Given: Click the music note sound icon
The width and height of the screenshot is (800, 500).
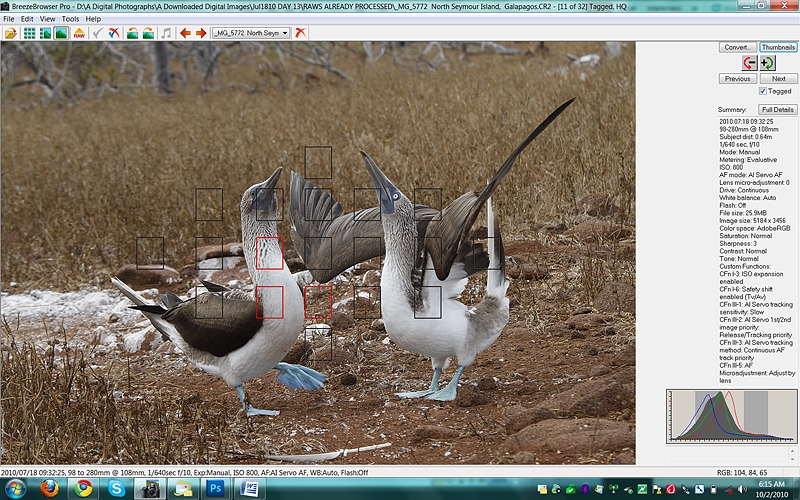Looking at the screenshot, I should pos(166,33).
